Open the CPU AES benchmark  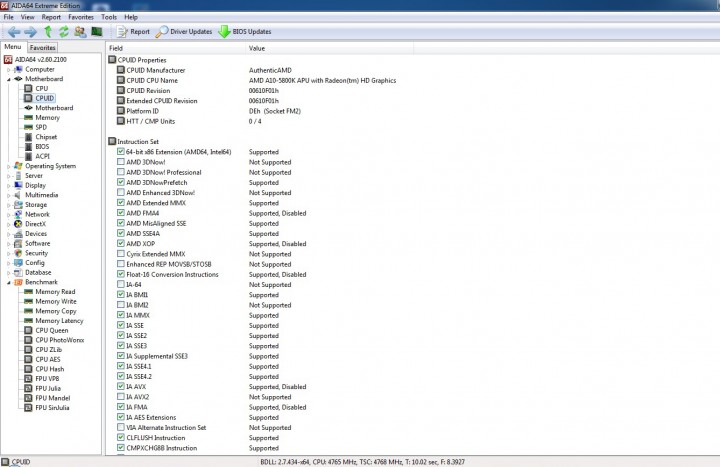click(42, 359)
